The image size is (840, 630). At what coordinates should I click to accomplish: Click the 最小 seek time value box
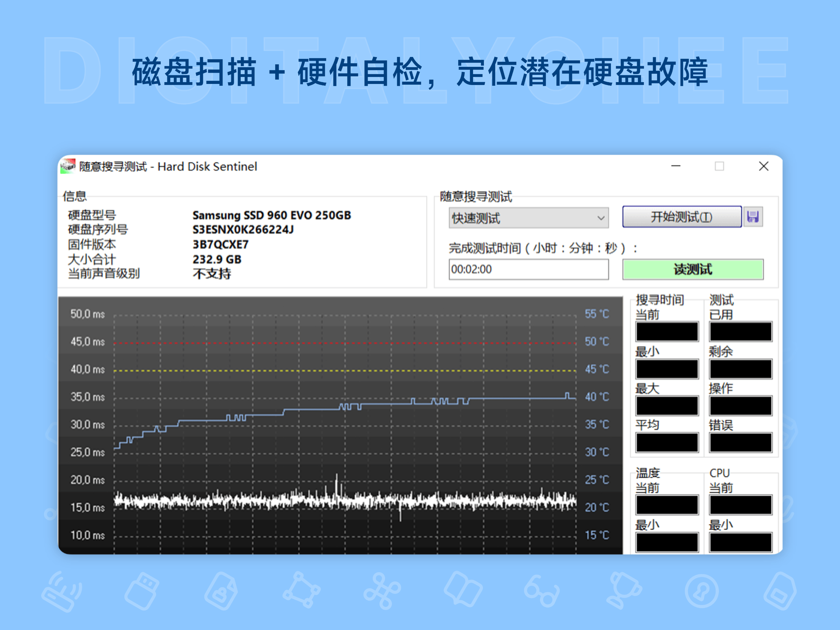coord(667,369)
